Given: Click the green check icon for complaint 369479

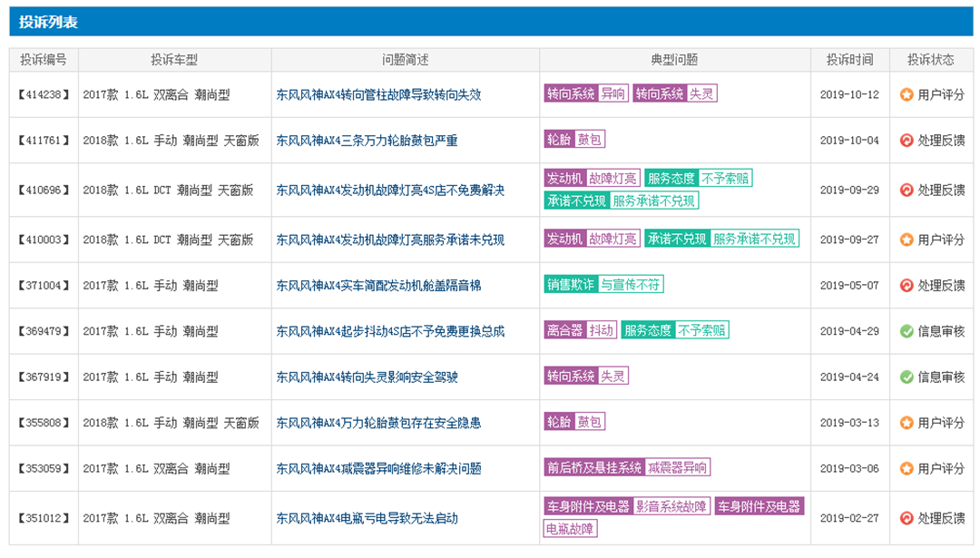Looking at the screenshot, I should [906, 331].
